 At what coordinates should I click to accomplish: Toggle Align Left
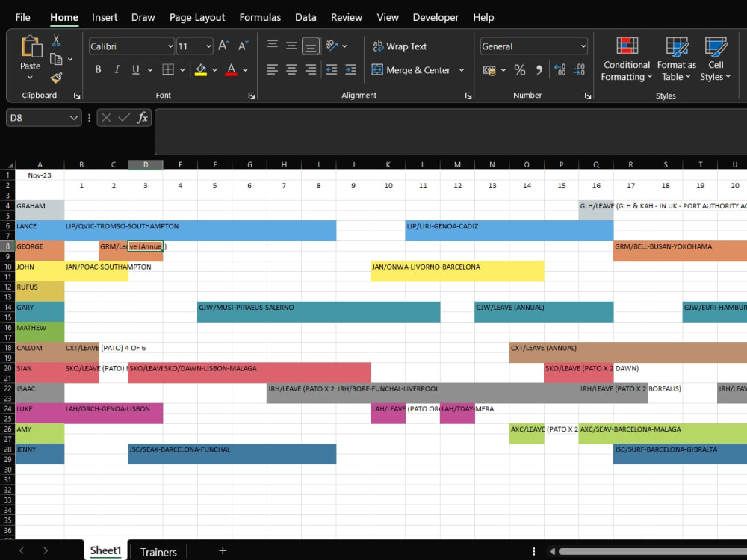click(273, 70)
